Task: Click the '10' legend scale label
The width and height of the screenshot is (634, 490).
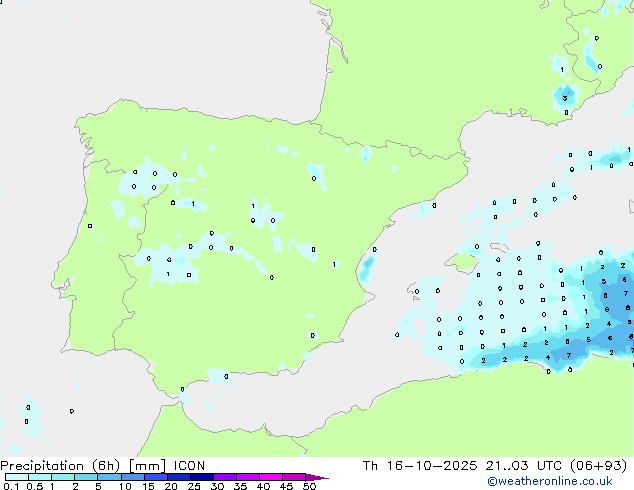Action: [x=125, y=486]
